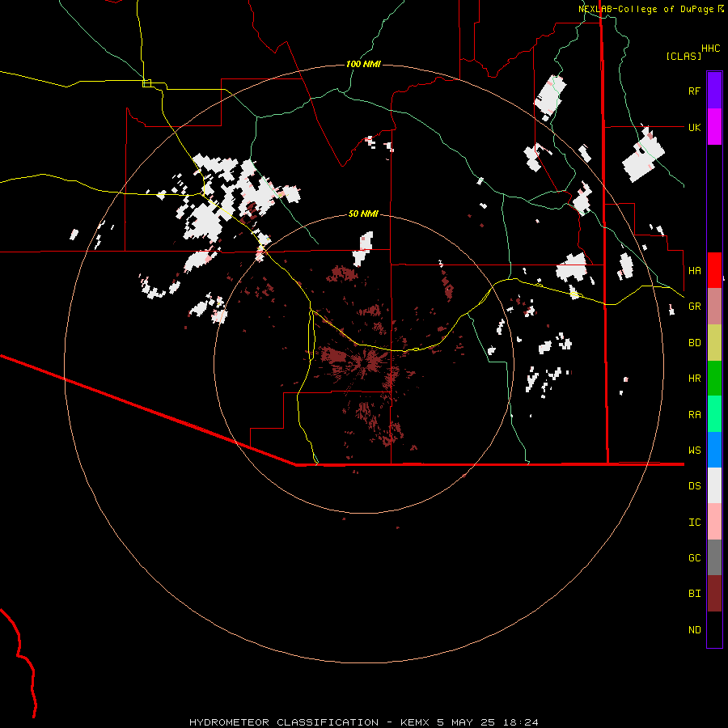Click the HR green legend swatch
Image resolution: width=728 pixels, height=728 pixels.
pyautogui.click(x=714, y=379)
